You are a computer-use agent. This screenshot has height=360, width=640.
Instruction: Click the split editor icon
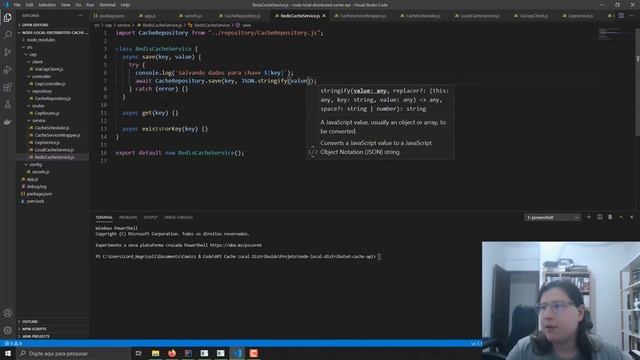point(621,16)
